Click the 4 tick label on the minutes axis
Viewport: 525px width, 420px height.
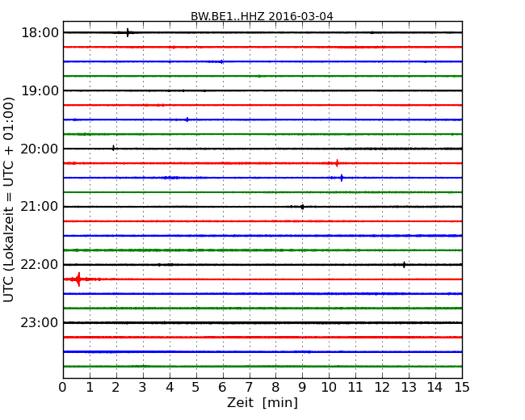[170, 387]
